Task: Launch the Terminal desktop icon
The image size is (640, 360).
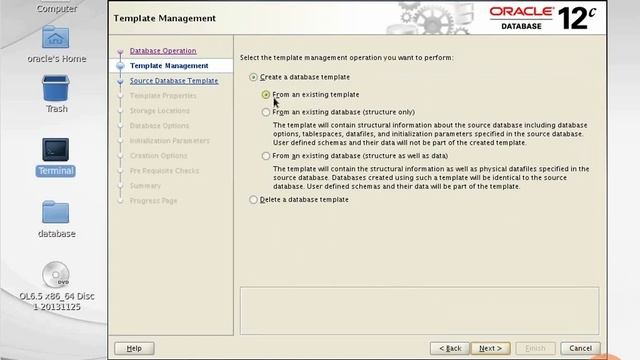Action: 56,150
